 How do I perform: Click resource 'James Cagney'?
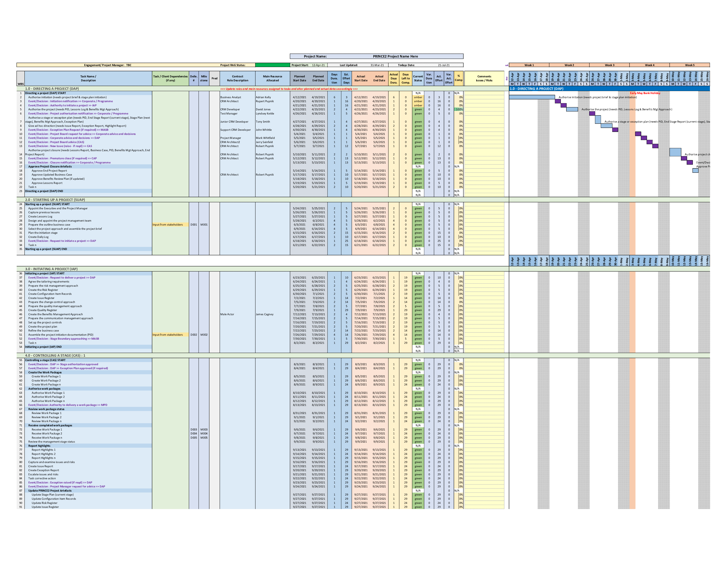pyautogui.click(x=265, y=314)
